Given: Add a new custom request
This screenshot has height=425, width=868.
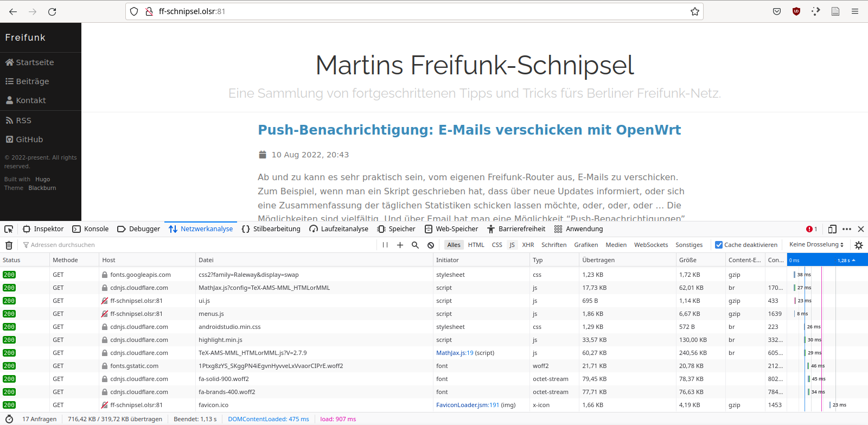Looking at the screenshot, I should click(400, 245).
